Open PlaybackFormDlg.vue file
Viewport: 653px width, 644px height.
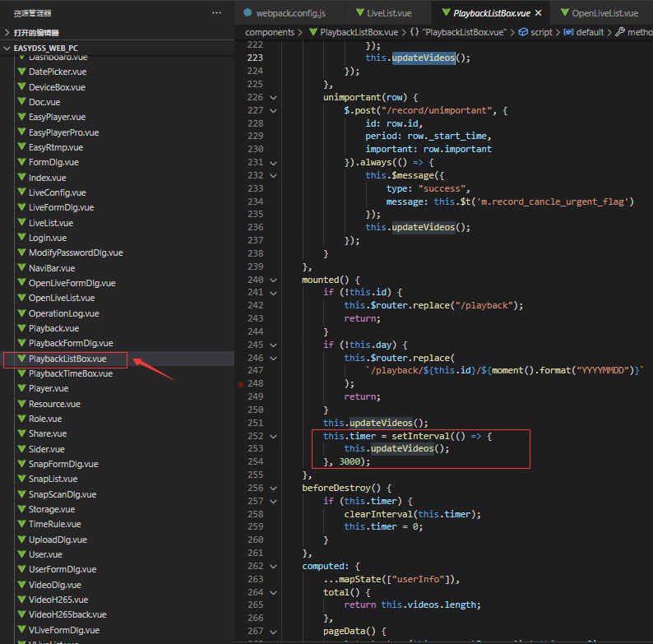tap(71, 343)
